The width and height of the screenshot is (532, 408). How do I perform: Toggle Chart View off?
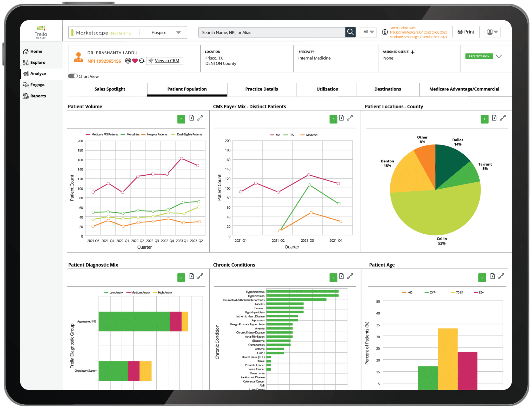(x=73, y=76)
